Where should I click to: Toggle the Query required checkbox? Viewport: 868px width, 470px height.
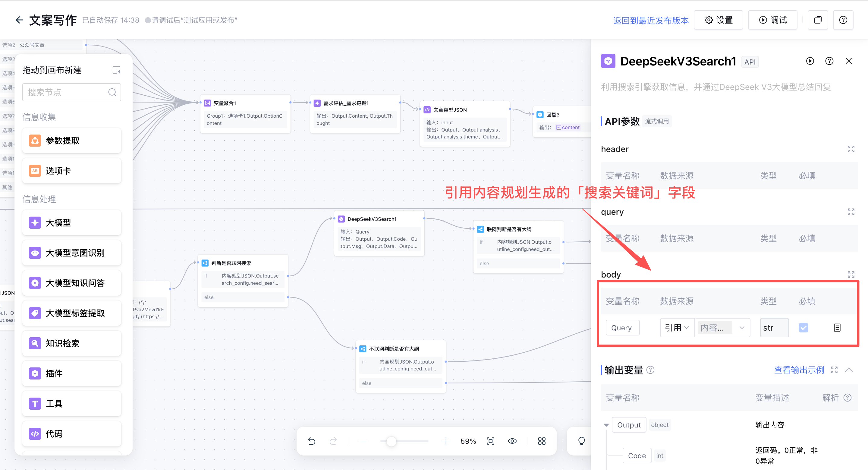click(x=803, y=327)
